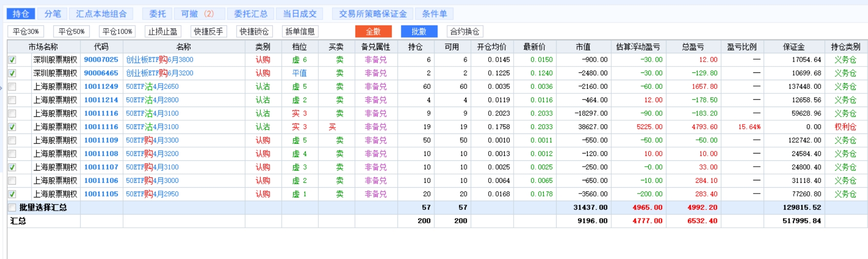Select contract name 创业板ETF购6月3200
The height and width of the screenshot is (259, 868).
click(160, 73)
